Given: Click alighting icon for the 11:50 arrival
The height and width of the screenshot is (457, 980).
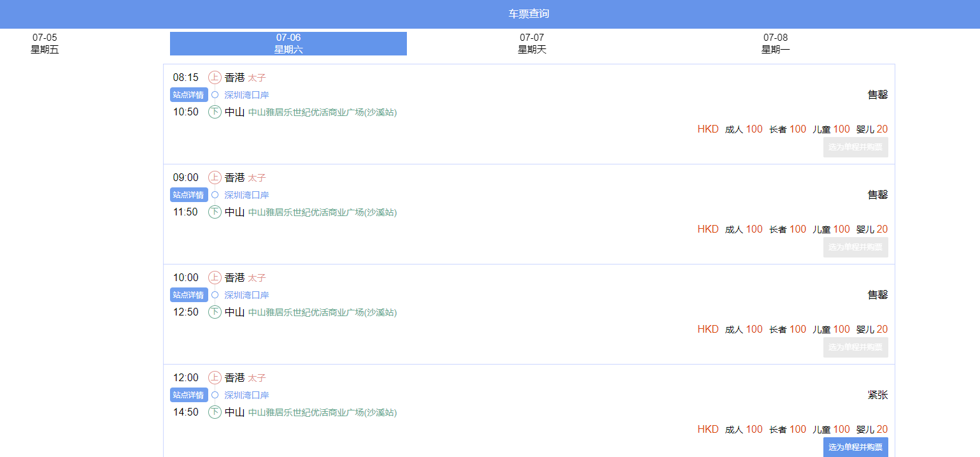Looking at the screenshot, I should tap(215, 212).
